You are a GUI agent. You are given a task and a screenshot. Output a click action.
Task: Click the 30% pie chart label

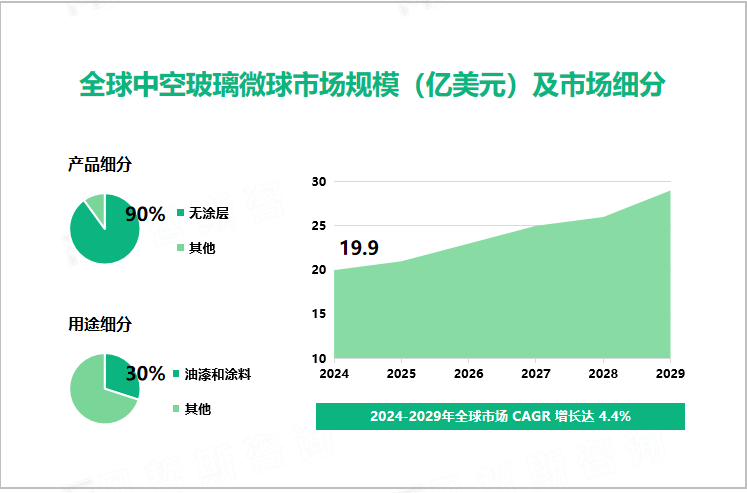point(145,373)
